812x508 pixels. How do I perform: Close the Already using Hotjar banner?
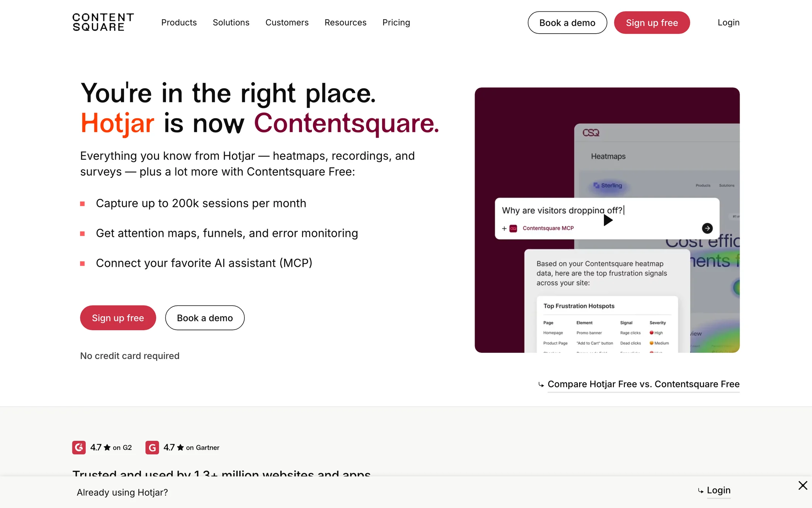point(803,485)
